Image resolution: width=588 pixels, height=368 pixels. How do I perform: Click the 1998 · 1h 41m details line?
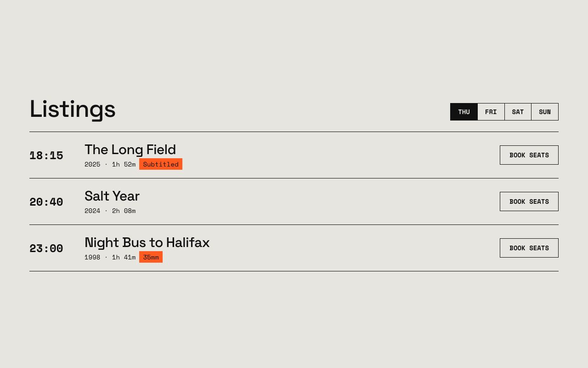point(110,257)
